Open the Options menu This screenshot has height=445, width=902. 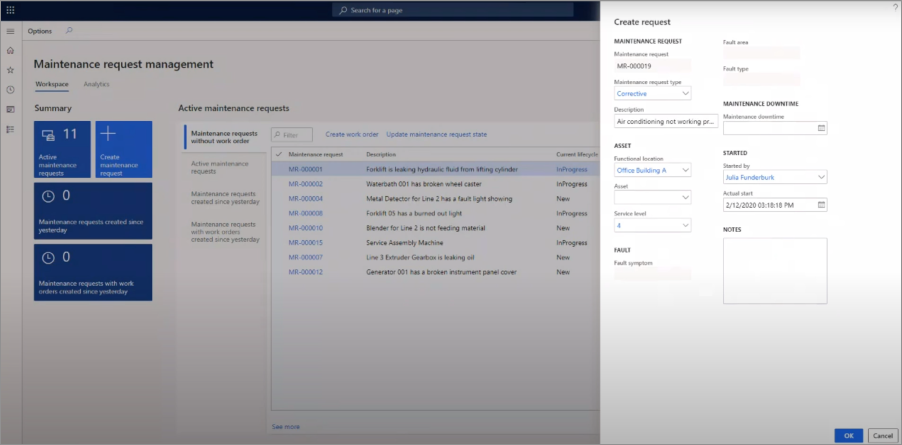pos(40,31)
